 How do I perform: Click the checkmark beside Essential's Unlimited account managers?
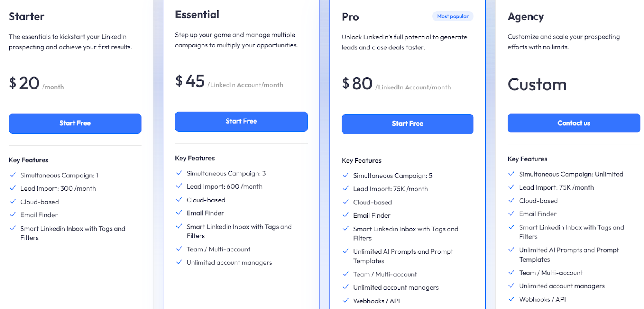pyautogui.click(x=179, y=262)
